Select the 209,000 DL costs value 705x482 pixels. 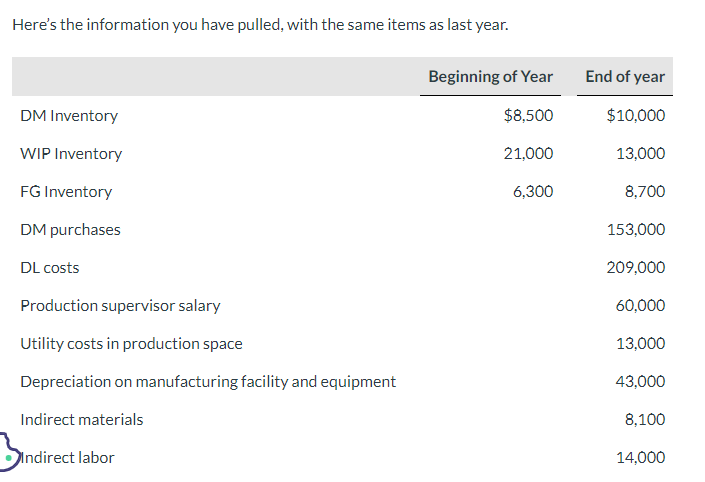coord(636,268)
